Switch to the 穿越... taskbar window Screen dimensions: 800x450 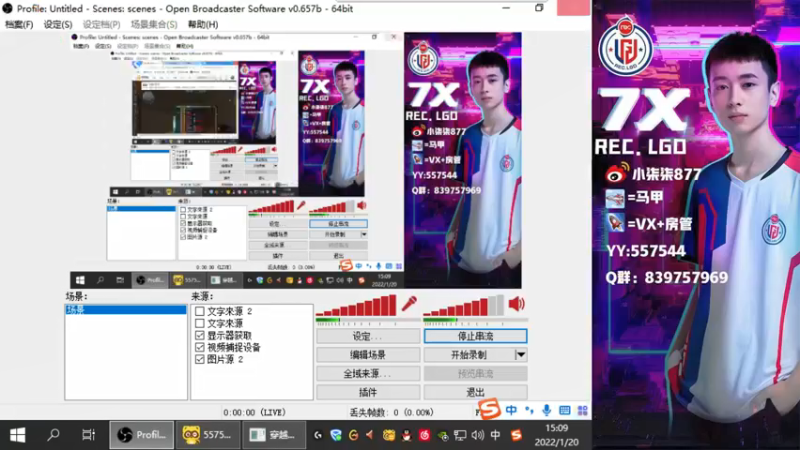click(x=274, y=435)
